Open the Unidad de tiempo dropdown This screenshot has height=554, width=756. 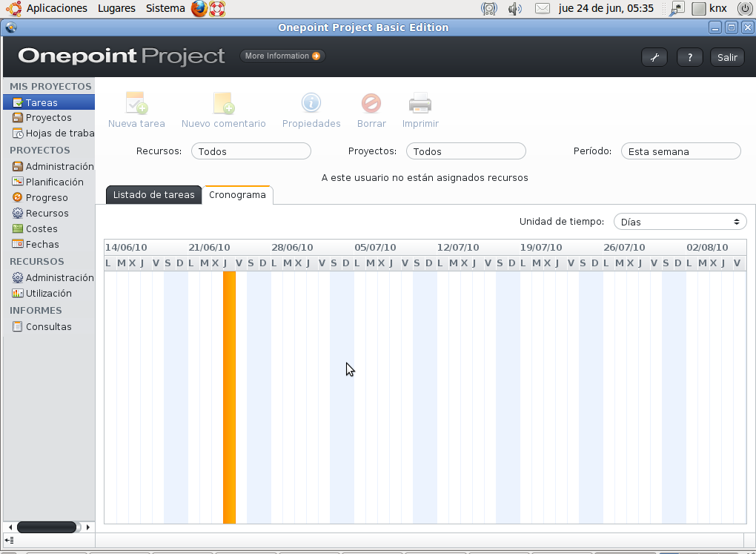coord(679,221)
